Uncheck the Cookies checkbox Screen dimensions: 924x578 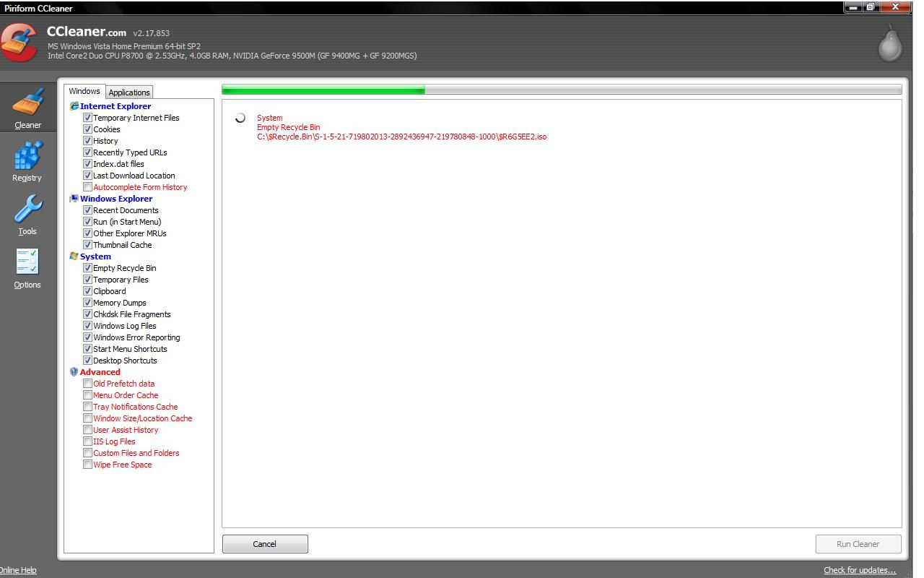(87, 129)
